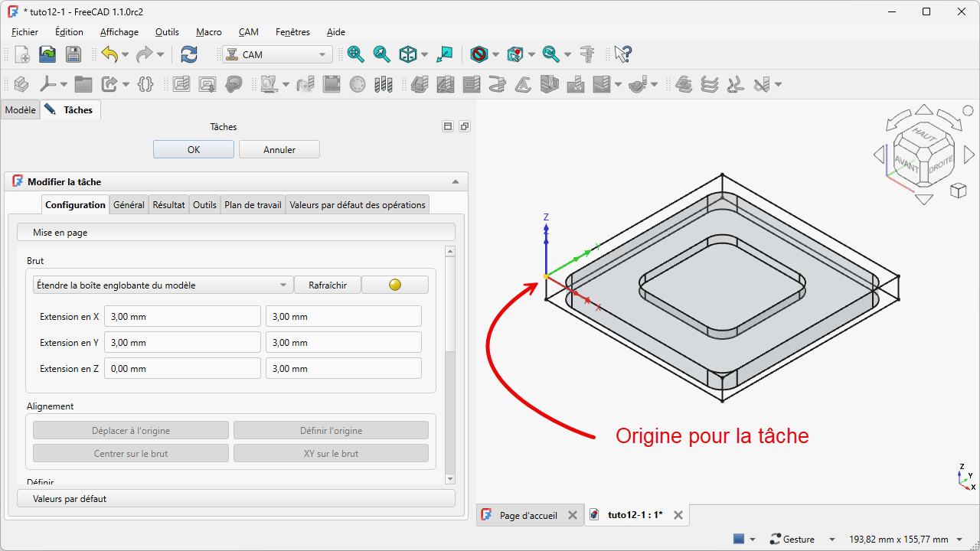Viewport: 980px width, 551px height.
Task: Click the engrave letter A icon
Action: click(523, 84)
